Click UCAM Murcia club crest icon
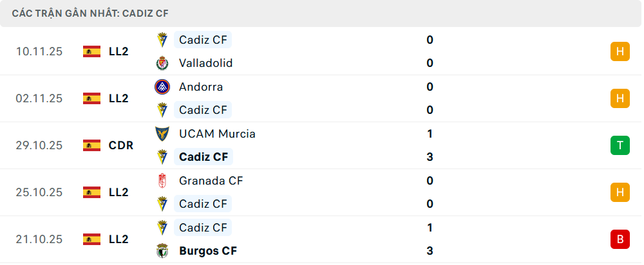644x265 pixels. [162, 134]
